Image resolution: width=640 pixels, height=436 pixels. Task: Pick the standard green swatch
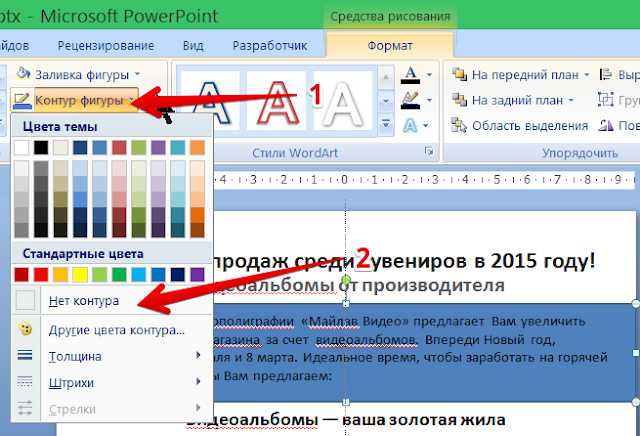[x=119, y=274]
